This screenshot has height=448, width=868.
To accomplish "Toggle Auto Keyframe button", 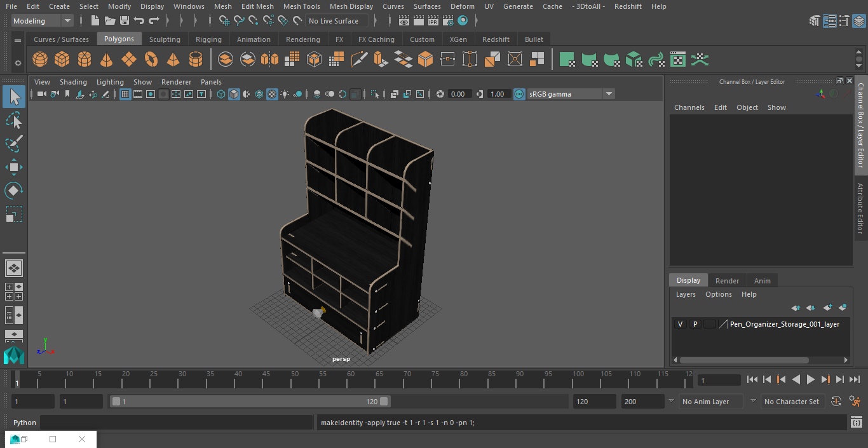I will click(x=836, y=402).
